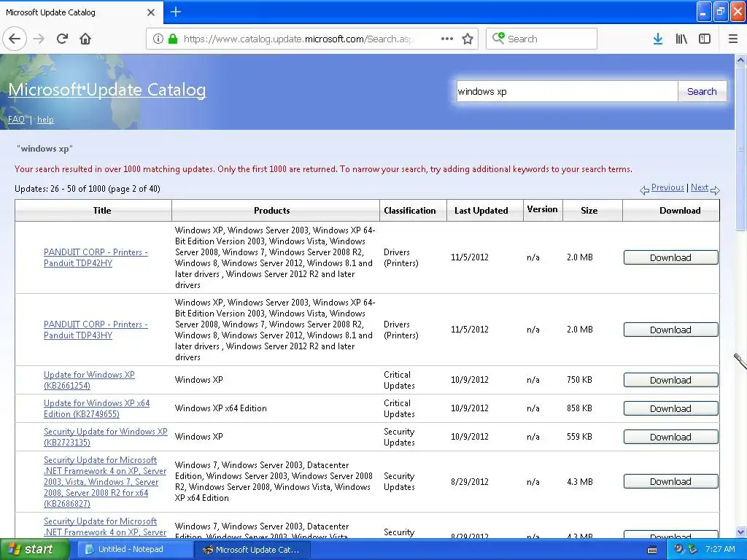Sort by Size column header

[x=592, y=211]
